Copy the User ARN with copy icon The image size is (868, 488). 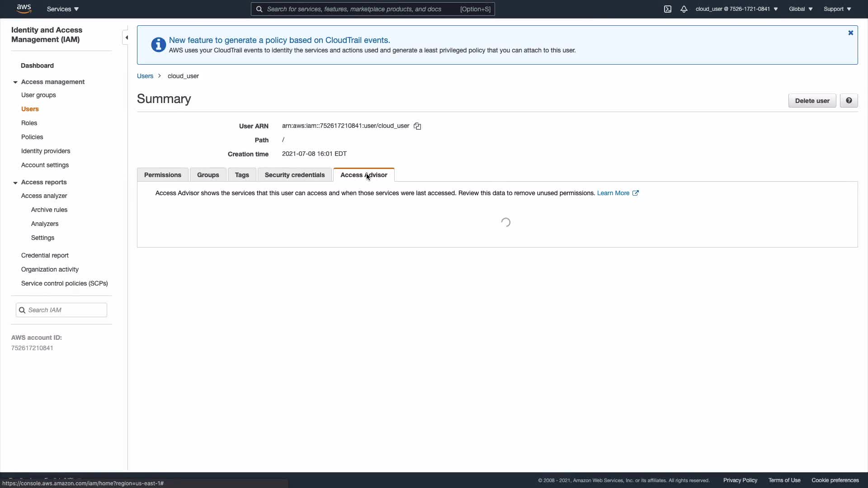coord(417,126)
